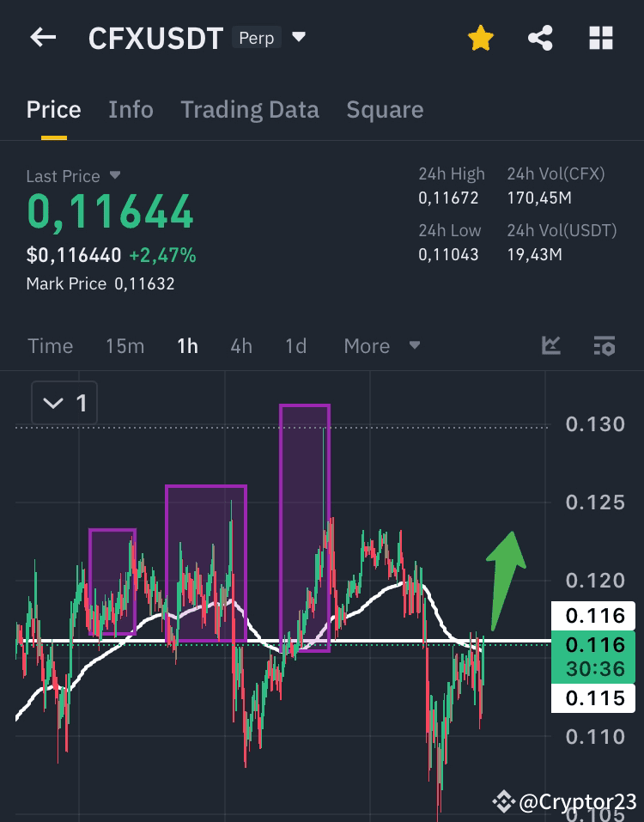Open the Trading Data tab
Viewport: 644px width, 822px height.
click(x=249, y=110)
